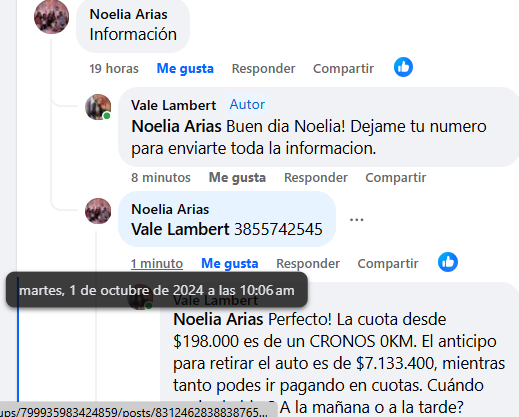Click the like reaction icon on Noelia's Información comment

tap(403, 67)
